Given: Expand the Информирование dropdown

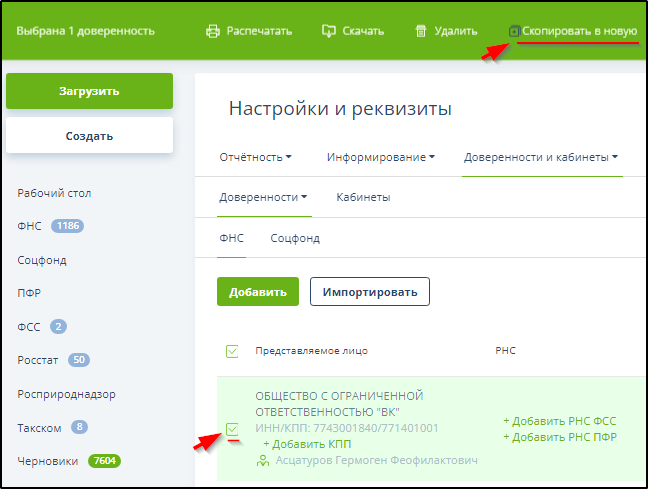Looking at the screenshot, I should point(380,157).
